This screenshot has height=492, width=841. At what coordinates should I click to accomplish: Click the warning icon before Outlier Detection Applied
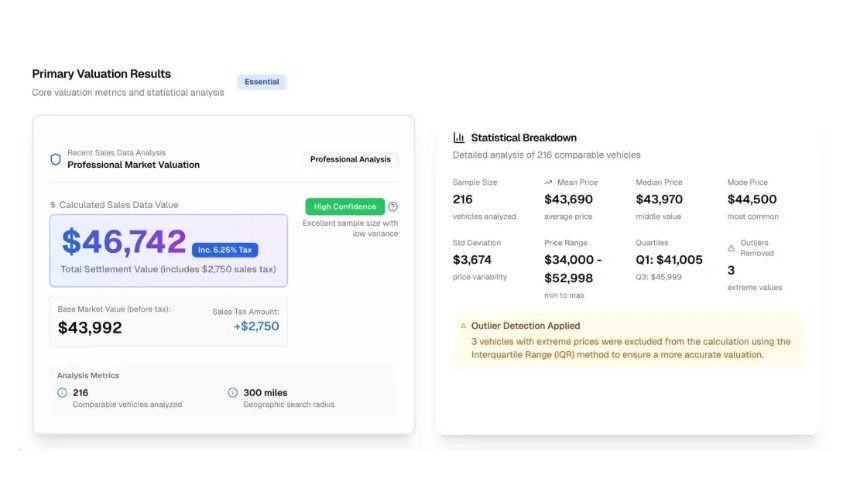462,326
